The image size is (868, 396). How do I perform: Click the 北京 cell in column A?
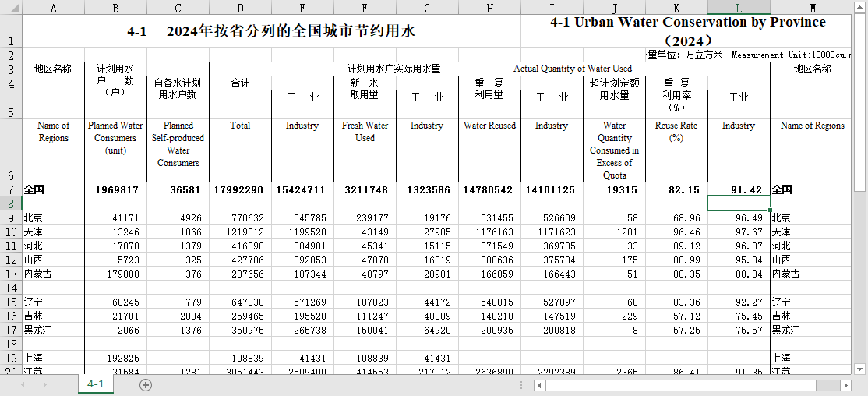click(53, 218)
